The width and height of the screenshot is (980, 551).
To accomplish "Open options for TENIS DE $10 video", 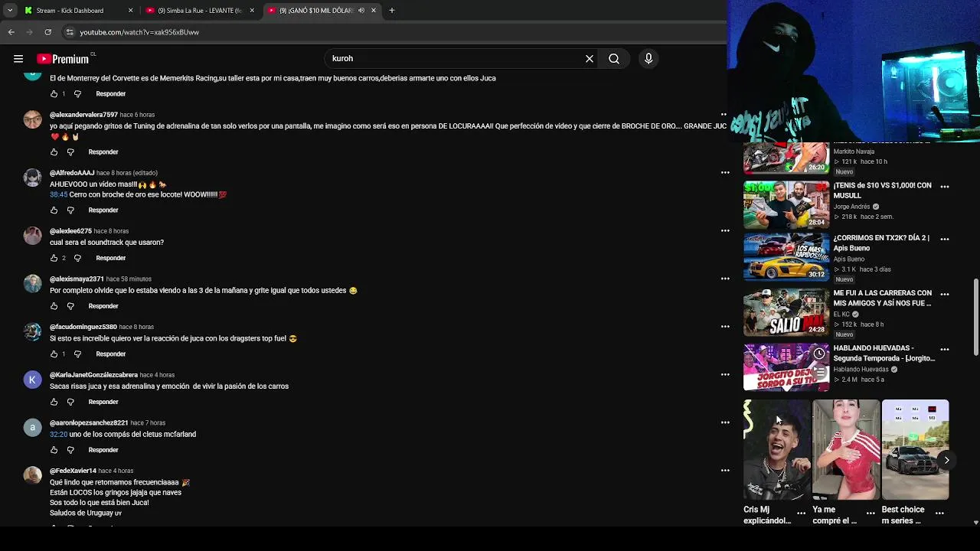I will pyautogui.click(x=944, y=187).
